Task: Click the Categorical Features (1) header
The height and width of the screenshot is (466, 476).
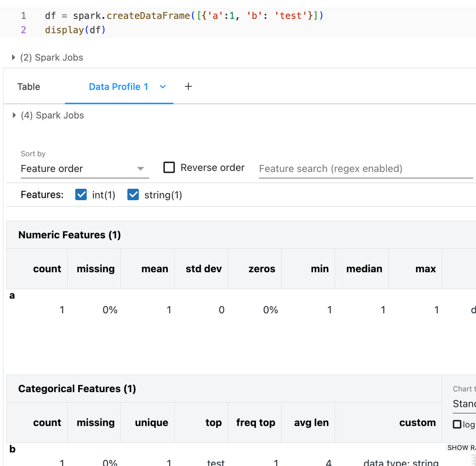Action: (x=77, y=389)
